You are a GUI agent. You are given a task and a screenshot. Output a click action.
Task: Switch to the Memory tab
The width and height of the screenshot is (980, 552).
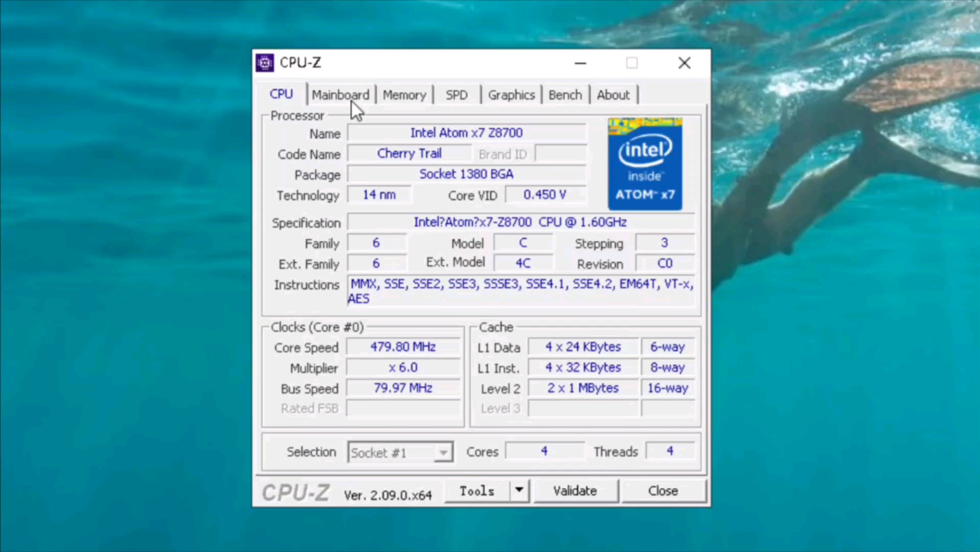(404, 95)
